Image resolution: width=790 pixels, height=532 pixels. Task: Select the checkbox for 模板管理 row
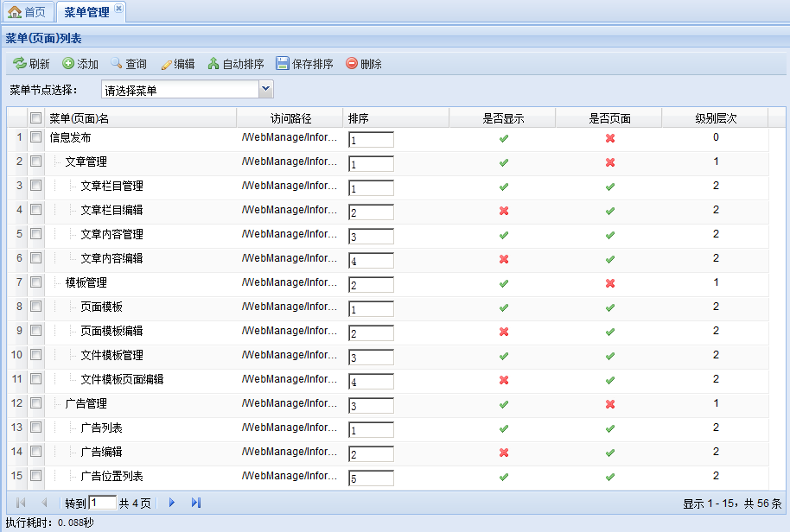(x=36, y=282)
